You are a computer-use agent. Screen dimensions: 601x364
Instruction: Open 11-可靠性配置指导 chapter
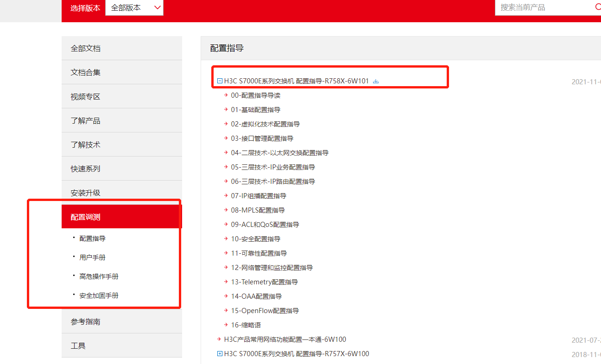pos(259,253)
